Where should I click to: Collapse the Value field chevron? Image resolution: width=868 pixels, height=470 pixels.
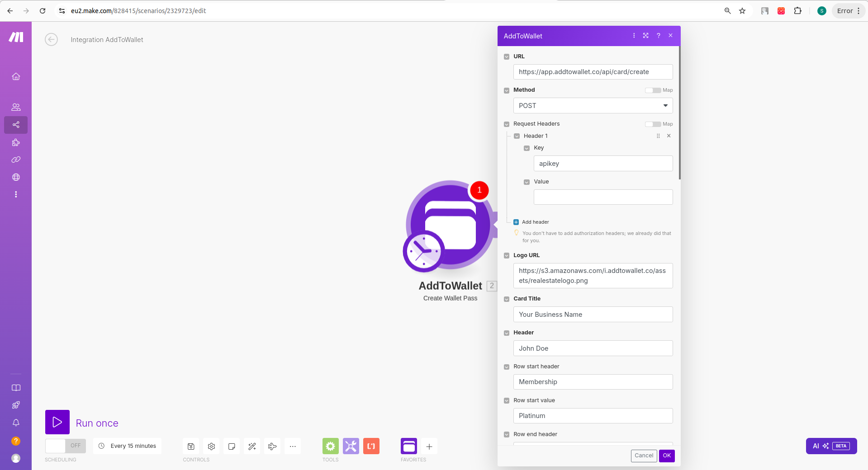(x=526, y=182)
